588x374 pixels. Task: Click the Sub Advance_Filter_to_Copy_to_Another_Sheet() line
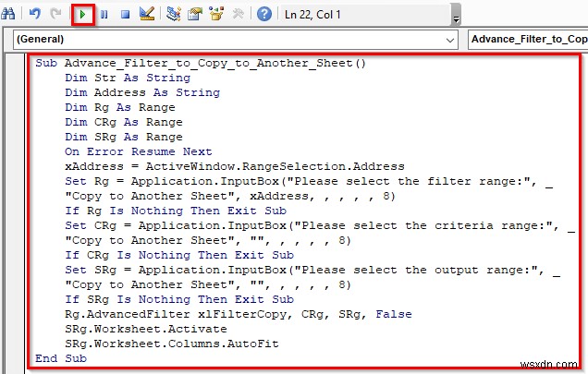coord(201,63)
